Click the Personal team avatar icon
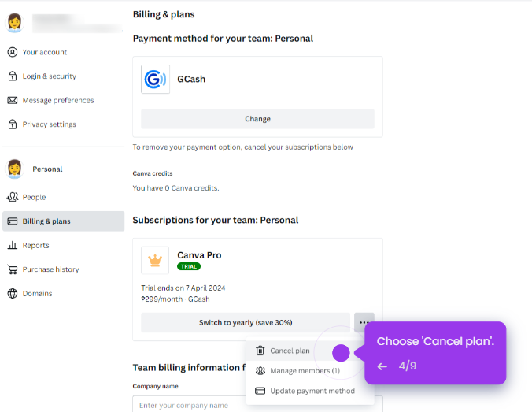Image resolution: width=532 pixels, height=412 pixels. click(x=14, y=169)
